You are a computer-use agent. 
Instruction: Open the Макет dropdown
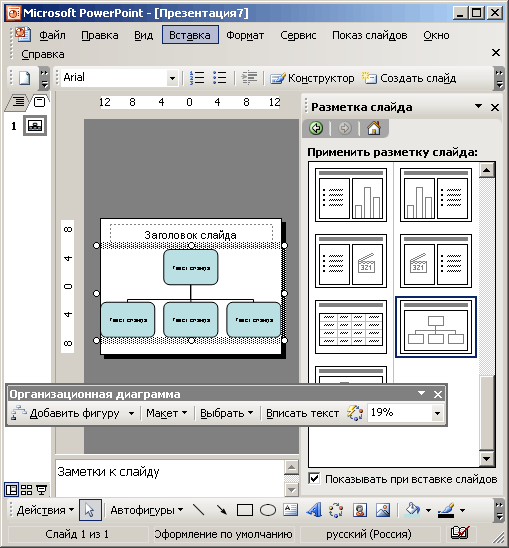[x=166, y=413]
